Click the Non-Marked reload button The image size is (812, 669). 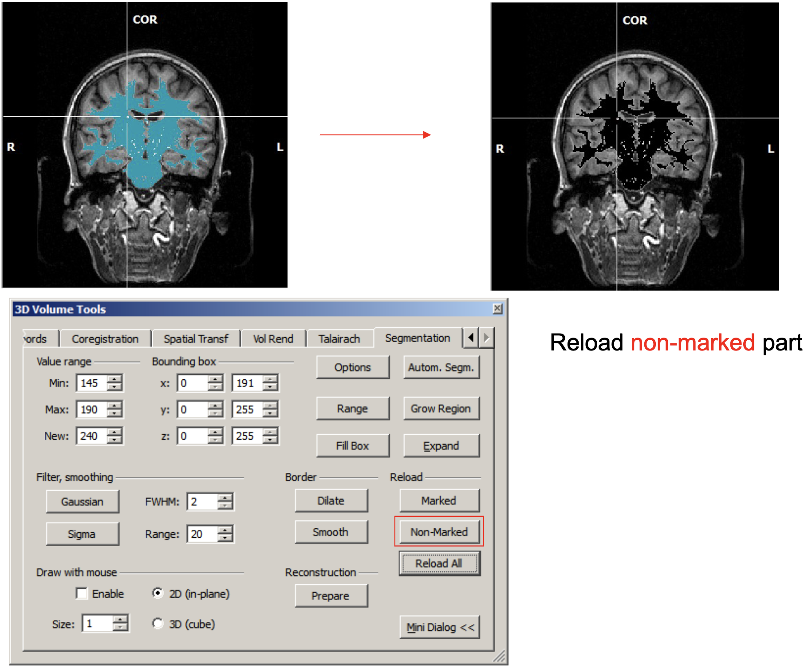[x=439, y=532]
